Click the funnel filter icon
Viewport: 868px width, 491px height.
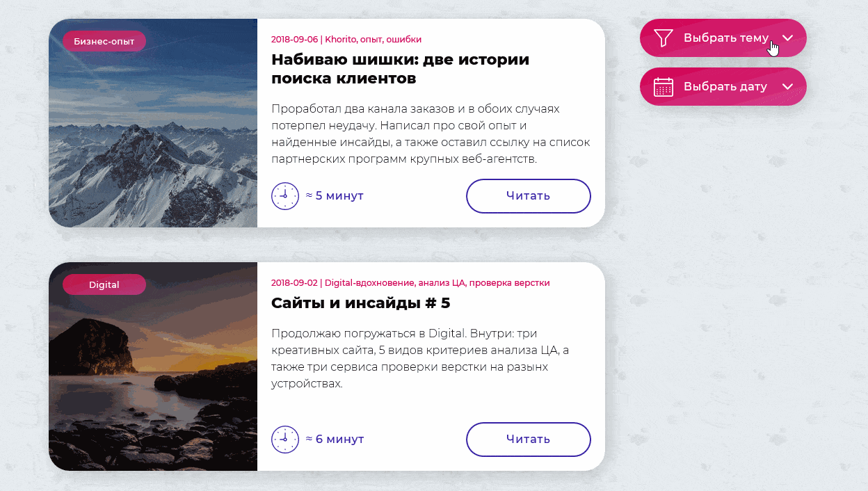[664, 38]
